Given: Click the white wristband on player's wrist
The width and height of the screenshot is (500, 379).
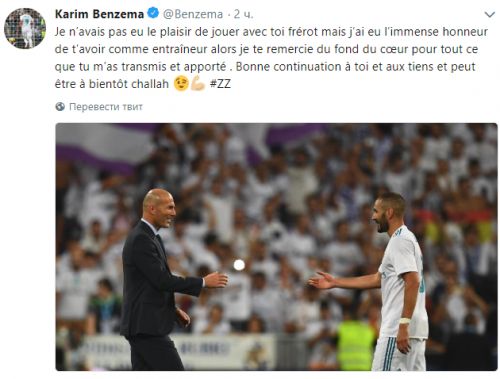Looking at the screenshot, I should (405, 321).
